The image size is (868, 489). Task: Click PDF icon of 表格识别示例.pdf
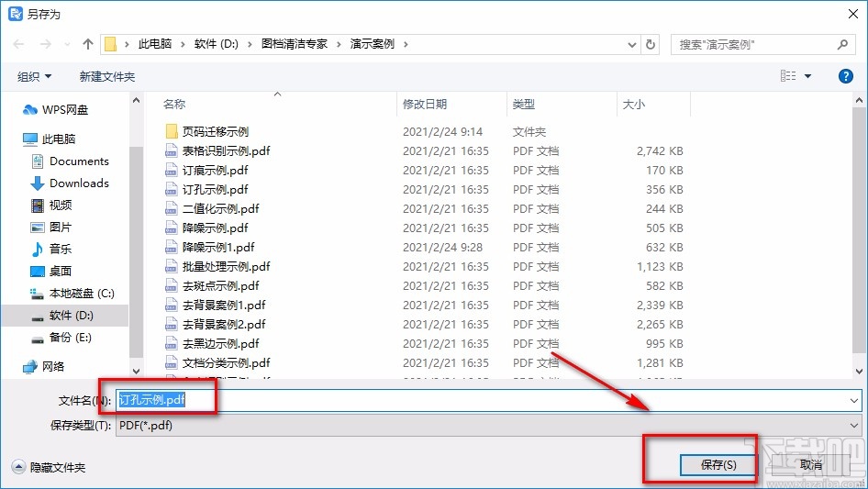(171, 150)
